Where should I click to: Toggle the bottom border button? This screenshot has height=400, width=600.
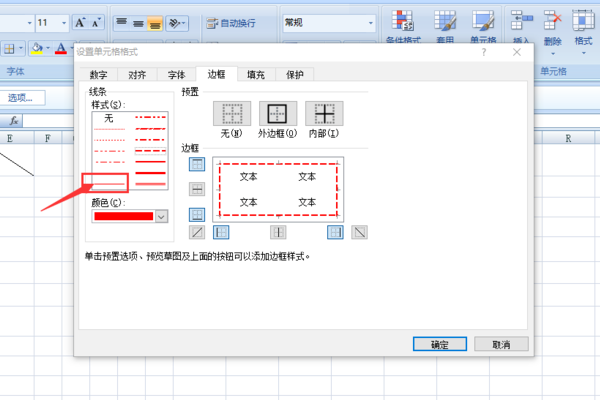tap(197, 214)
